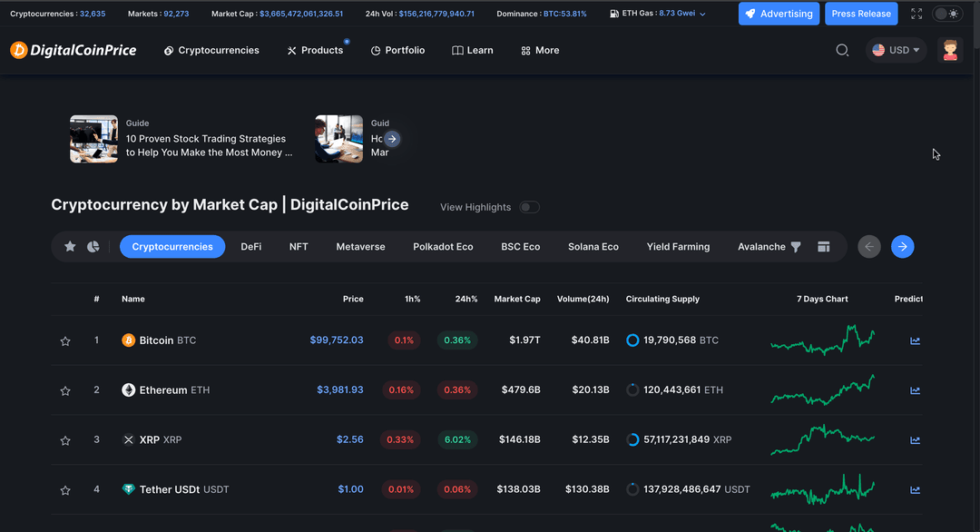Sort by Market Cap column header
Viewport: 980px width, 532px height.
tap(517, 299)
